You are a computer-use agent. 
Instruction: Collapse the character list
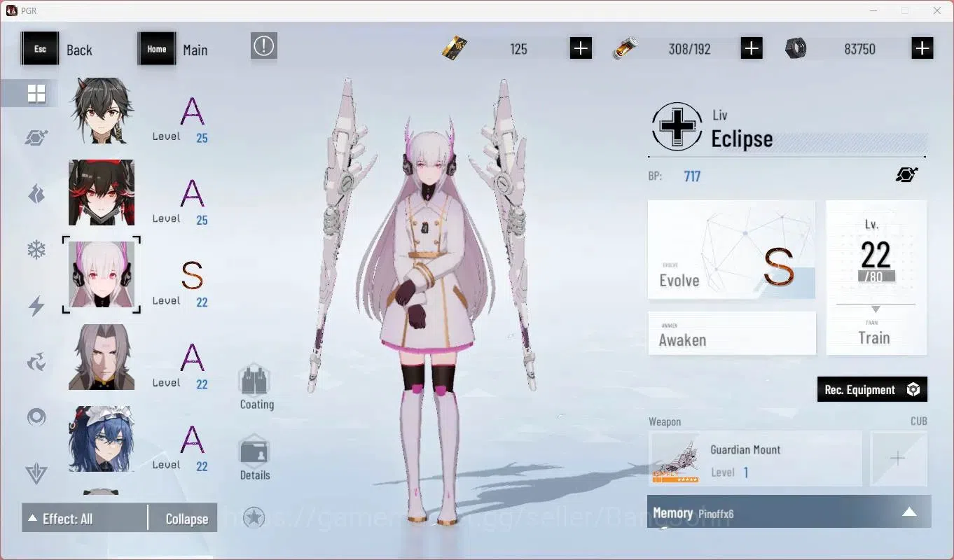[186, 519]
